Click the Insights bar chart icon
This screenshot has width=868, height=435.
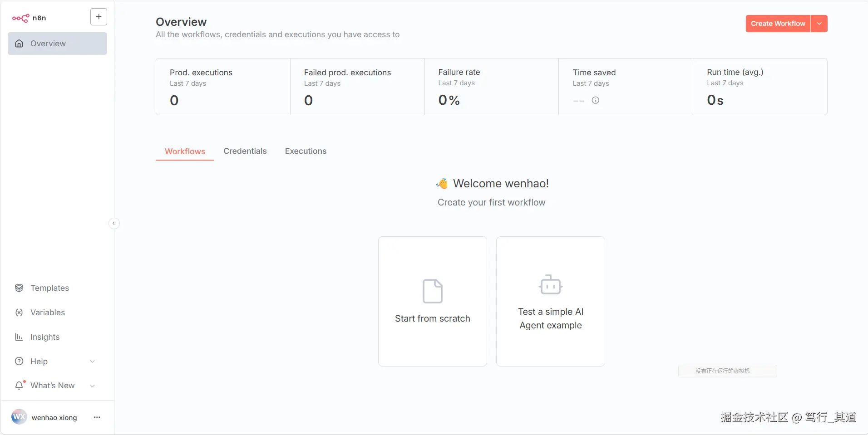click(19, 337)
